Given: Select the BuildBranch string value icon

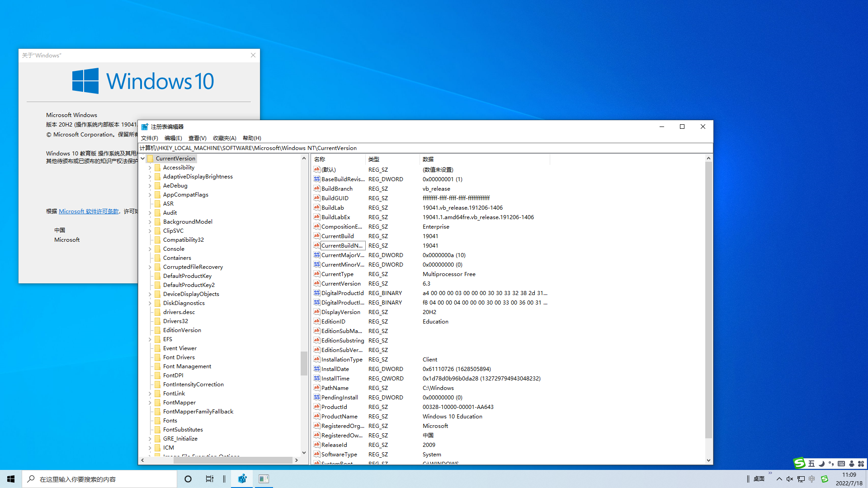Looking at the screenshot, I should (x=316, y=188).
